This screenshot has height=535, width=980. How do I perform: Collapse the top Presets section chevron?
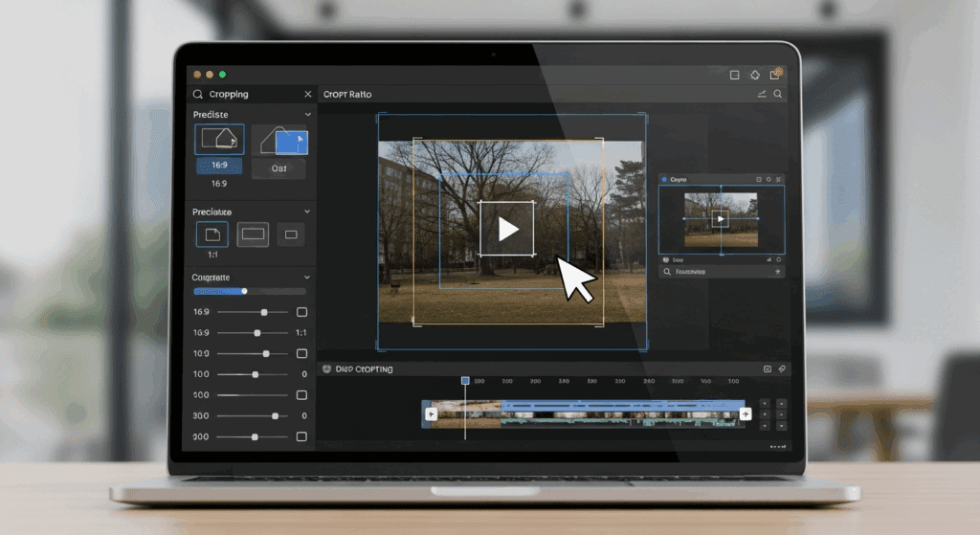pyautogui.click(x=307, y=115)
